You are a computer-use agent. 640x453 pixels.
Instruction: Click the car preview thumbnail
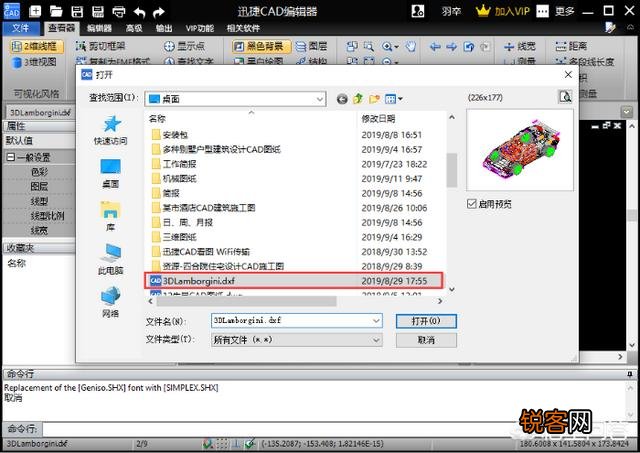click(520, 150)
